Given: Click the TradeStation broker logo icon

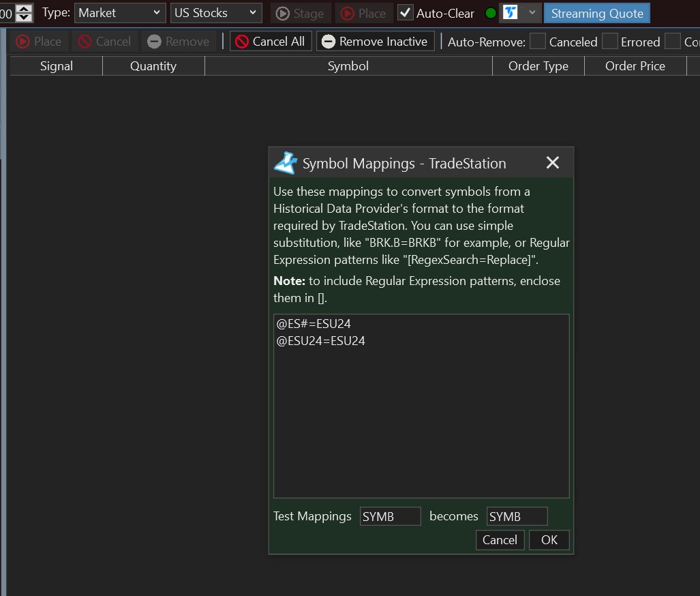Looking at the screenshot, I should point(511,13).
